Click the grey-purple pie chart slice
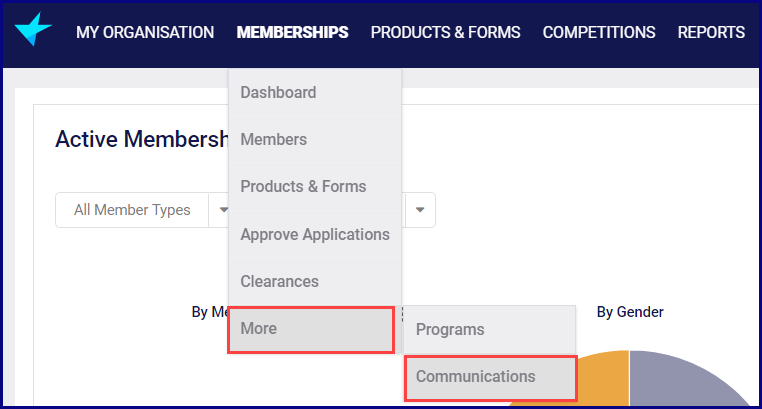Image resolution: width=762 pixels, height=409 pixels. 690,385
